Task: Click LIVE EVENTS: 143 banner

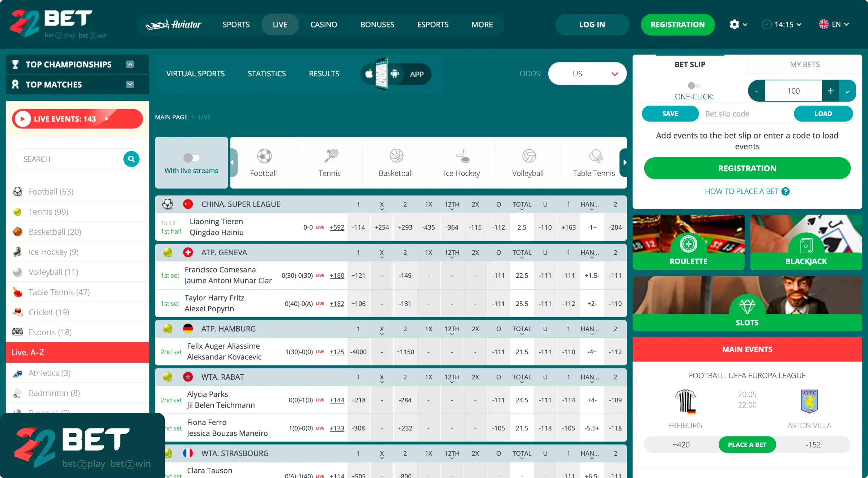Action: (77, 119)
